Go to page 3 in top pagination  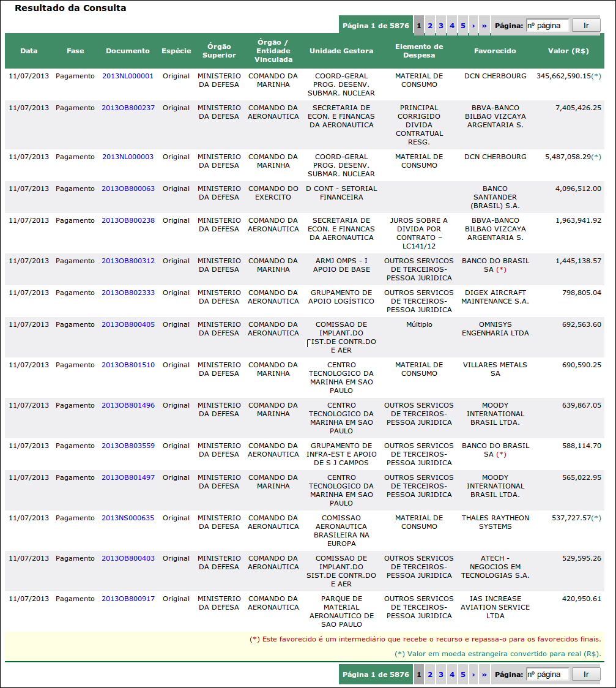[441, 26]
